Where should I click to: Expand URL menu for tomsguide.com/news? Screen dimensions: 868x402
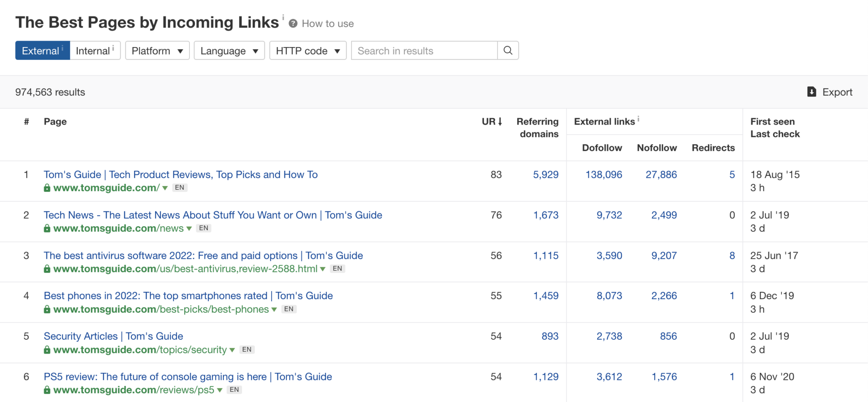coord(189,229)
